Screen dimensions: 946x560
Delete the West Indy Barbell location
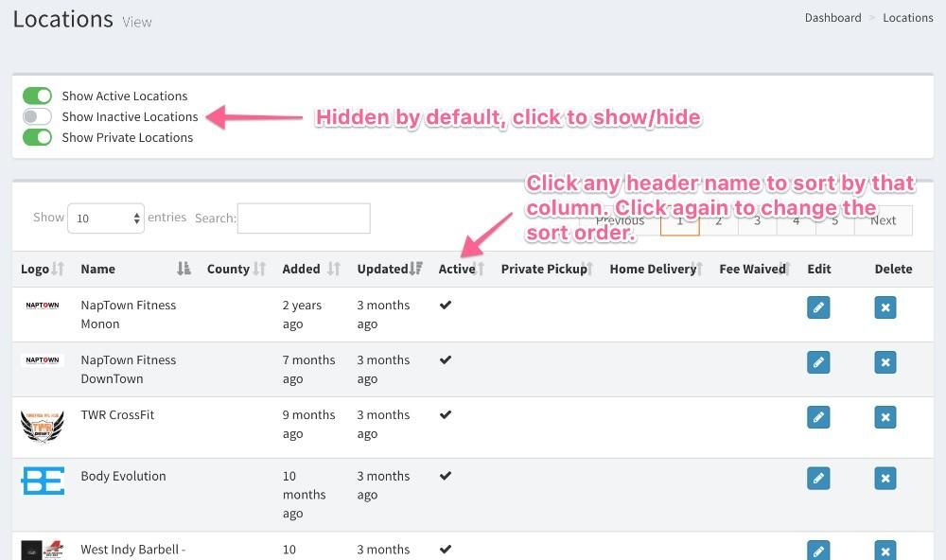tap(885, 551)
